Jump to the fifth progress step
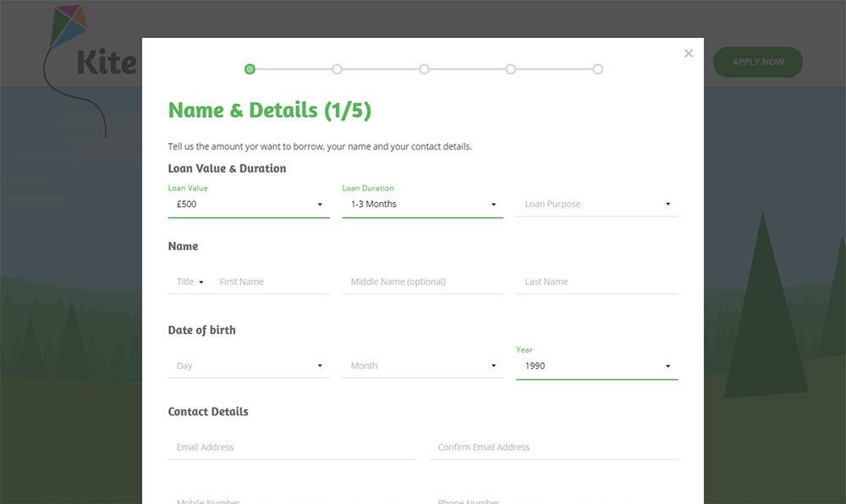The image size is (846, 504). click(598, 69)
